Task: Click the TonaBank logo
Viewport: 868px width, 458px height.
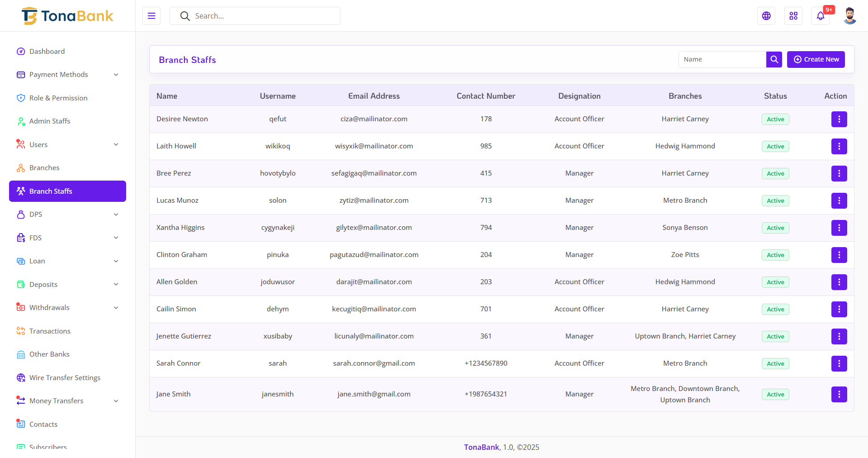Action: click(x=67, y=16)
